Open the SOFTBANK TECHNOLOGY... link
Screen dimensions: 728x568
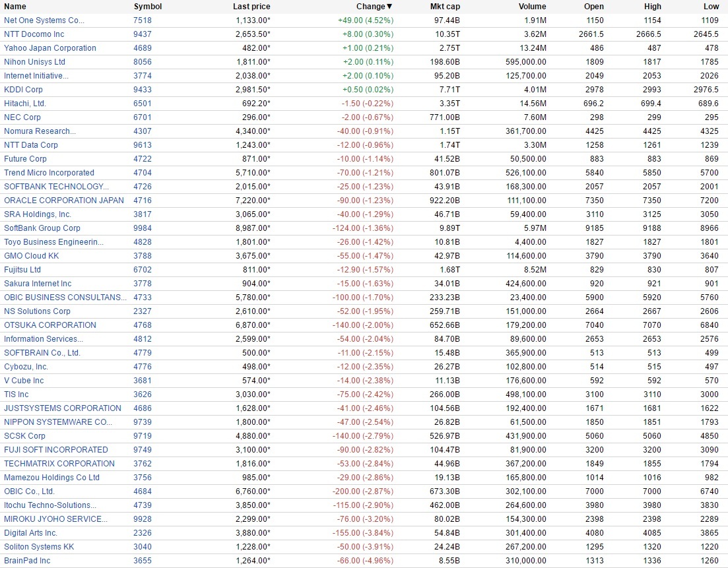point(56,187)
